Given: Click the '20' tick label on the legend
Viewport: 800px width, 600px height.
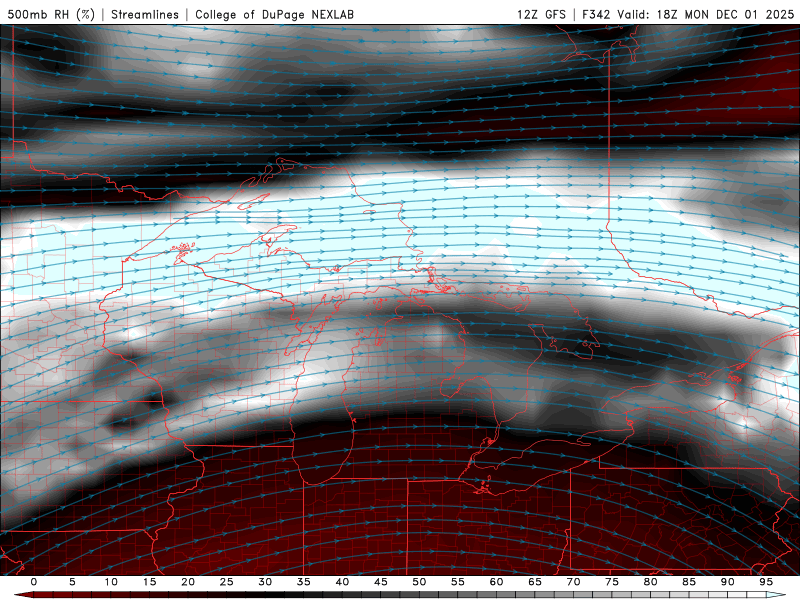Looking at the screenshot, I should (188, 582).
